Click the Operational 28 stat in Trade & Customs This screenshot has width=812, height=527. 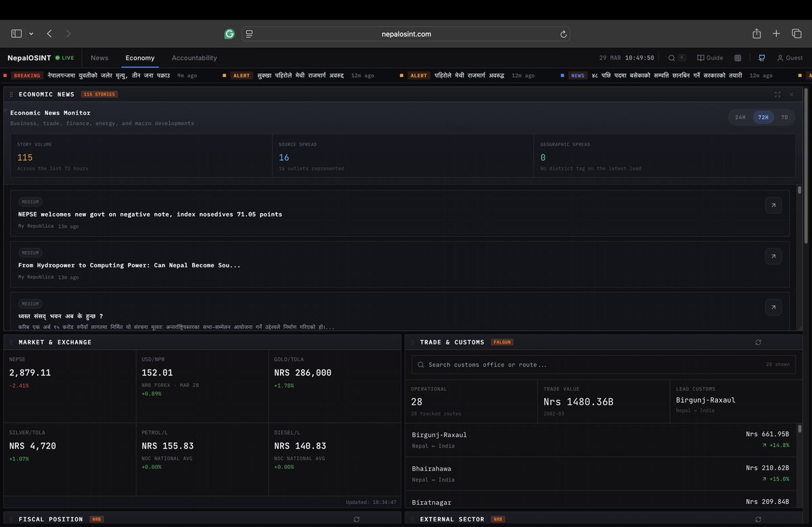(x=470, y=401)
